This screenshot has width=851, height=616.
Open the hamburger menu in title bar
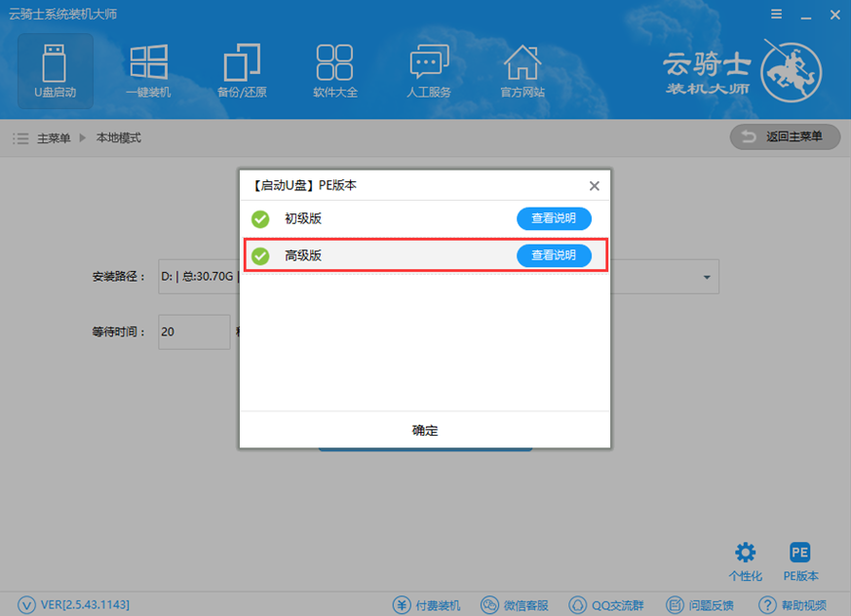click(x=777, y=14)
